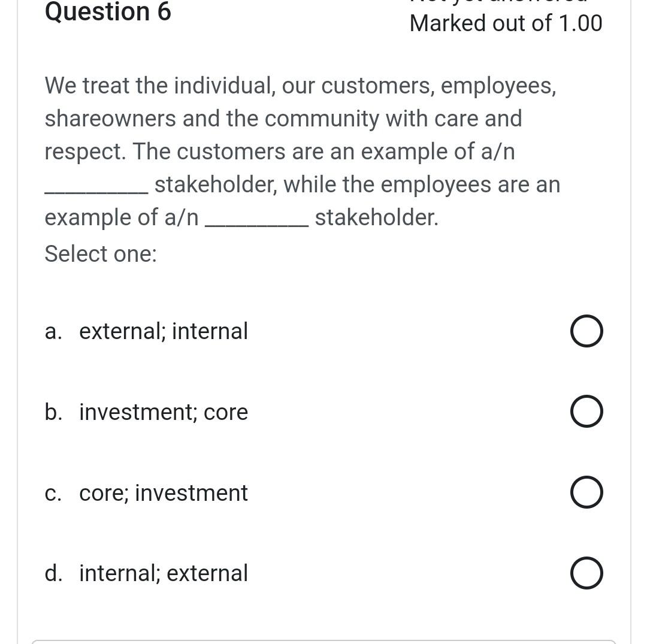647x644 pixels.
Task: Click the 'Select one:' label
Action: 100,253
